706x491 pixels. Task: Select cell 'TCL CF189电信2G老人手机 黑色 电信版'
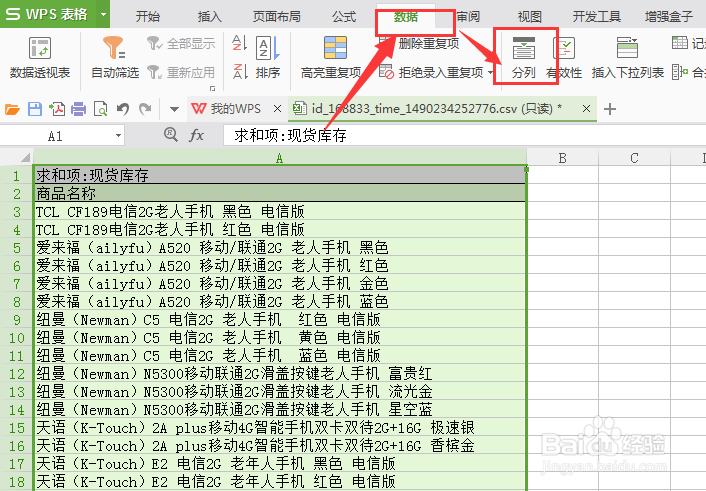pos(280,211)
